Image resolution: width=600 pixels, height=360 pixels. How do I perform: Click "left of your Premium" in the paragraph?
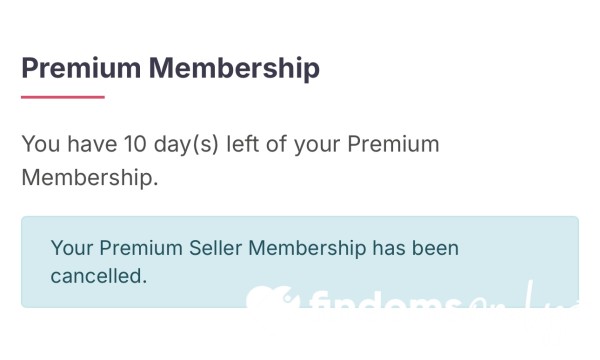(x=333, y=145)
